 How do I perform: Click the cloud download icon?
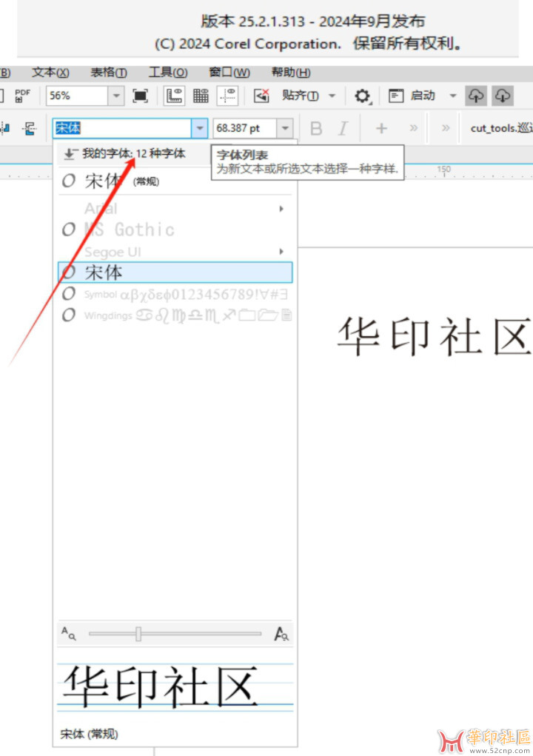point(503,96)
